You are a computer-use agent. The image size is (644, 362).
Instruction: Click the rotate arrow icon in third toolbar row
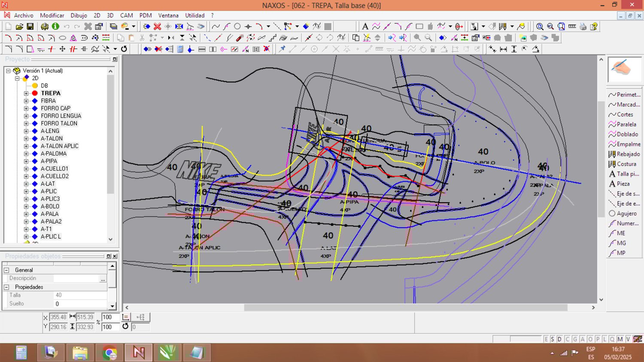[124, 49]
